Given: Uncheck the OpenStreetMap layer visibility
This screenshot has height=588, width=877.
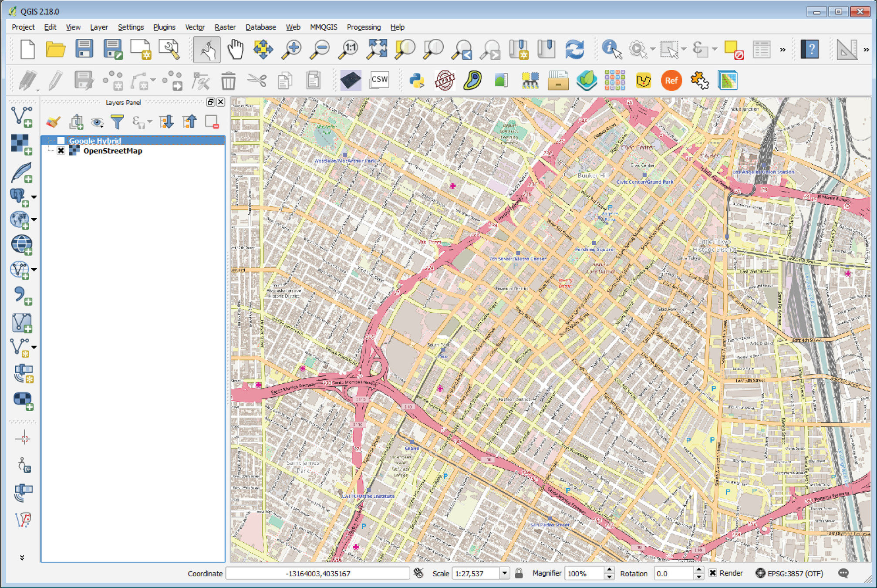Looking at the screenshot, I should click(x=61, y=151).
